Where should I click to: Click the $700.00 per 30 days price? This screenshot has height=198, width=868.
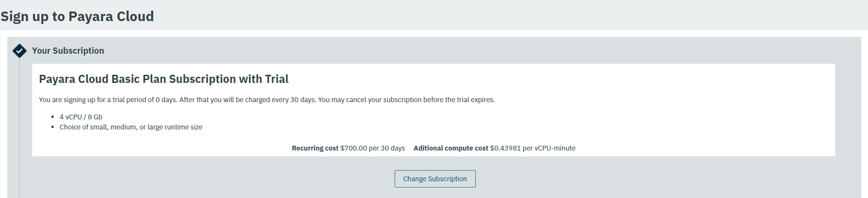[x=373, y=148]
